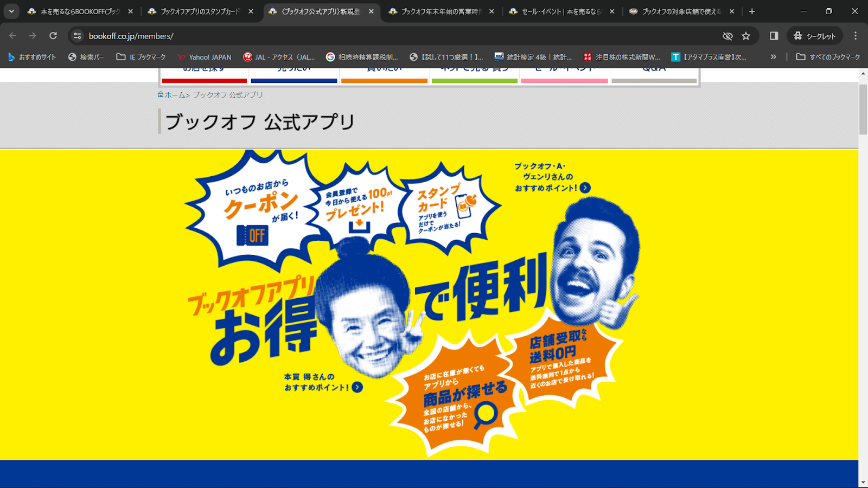Screen dimensions: 868x488
Task: Open 統計検定 4級 bookmark
Action: (x=533, y=57)
